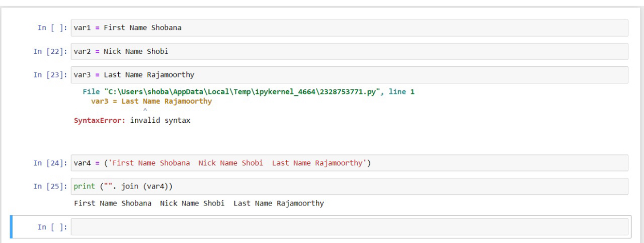Place cursor in the var4 assignment cell
The width and height of the screenshot is (644, 243).
349,163
